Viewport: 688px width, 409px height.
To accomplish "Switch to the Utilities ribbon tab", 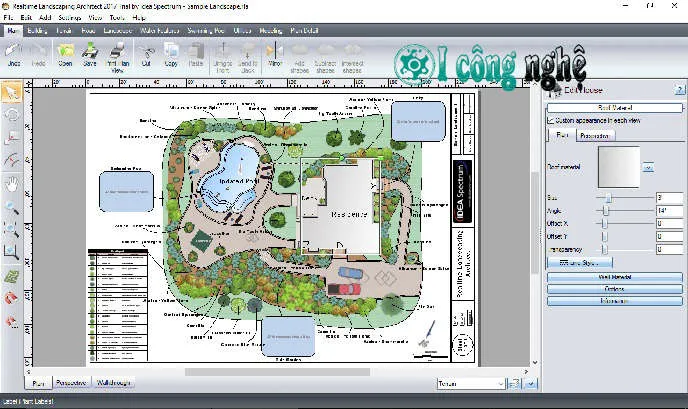I will 242,31.
